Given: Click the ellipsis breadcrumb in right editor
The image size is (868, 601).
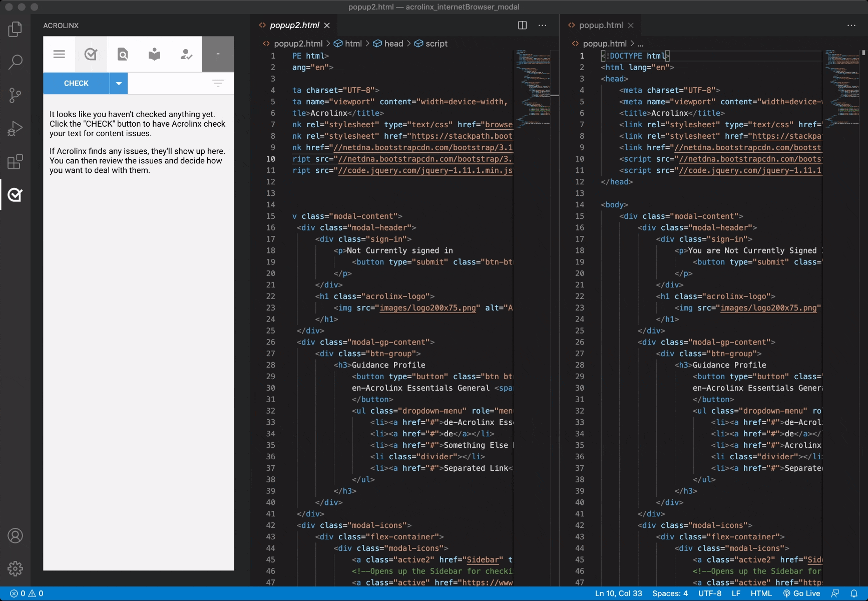Looking at the screenshot, I should 640,44.
